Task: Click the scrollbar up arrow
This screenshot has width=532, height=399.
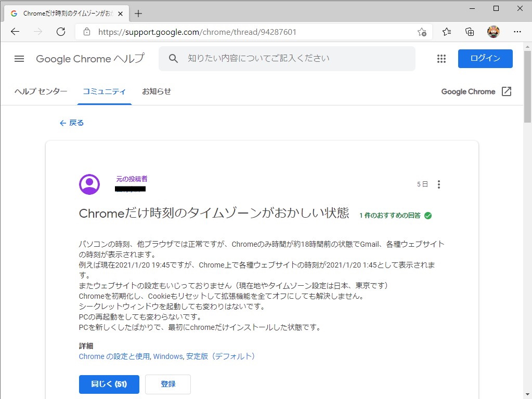Action: click(x=527, y=46)
